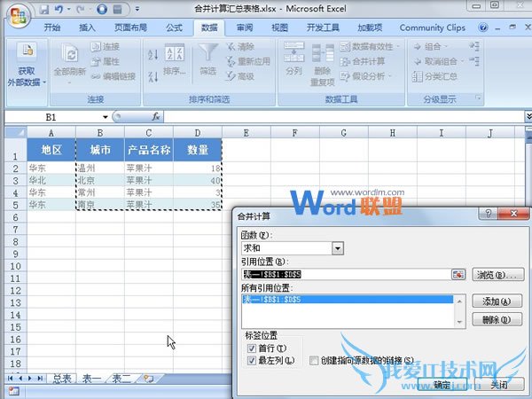The width and height of the screenshot is (532, 399).
Task: Open the Community Clips ribbon tab
Action: (433, 27)
